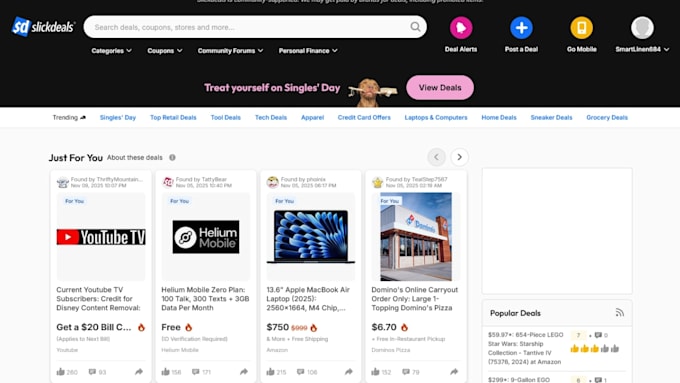Open the Grocery Deals tab
This screenshot has height=383, width=680.
[x=607, y=118]
